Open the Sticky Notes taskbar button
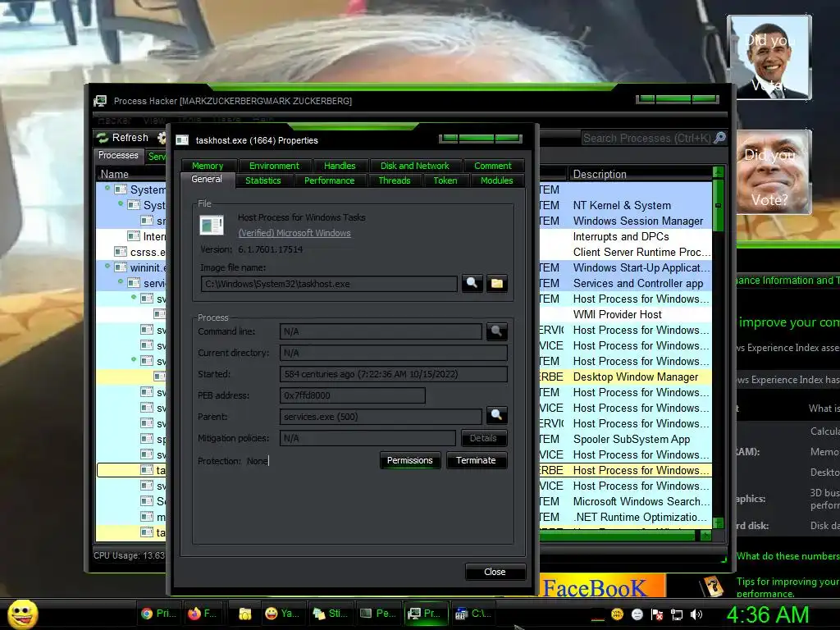 point(330,614)
